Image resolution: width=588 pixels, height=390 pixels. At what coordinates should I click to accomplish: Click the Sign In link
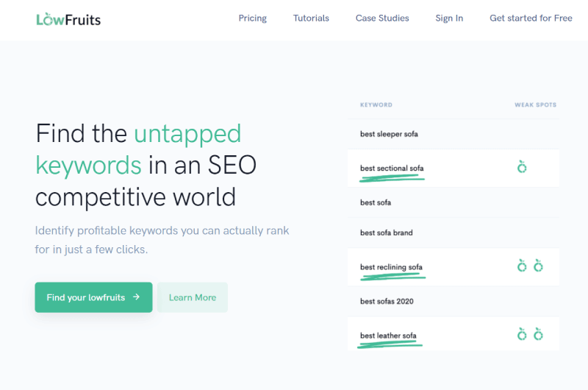(449, 18)
